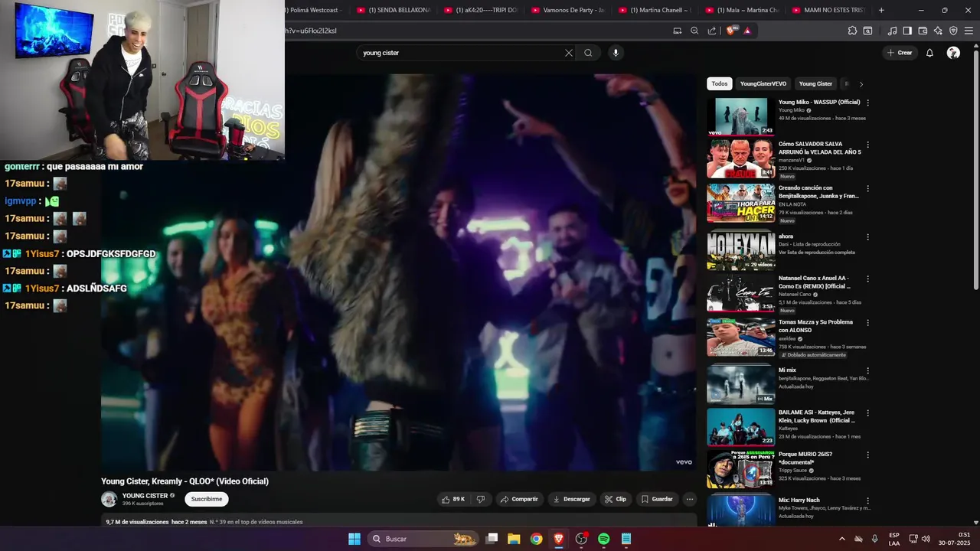Screen dimensions: 980x551
Task: Open OBS Studio from the taskbar
Action: [x=581, y=539]
